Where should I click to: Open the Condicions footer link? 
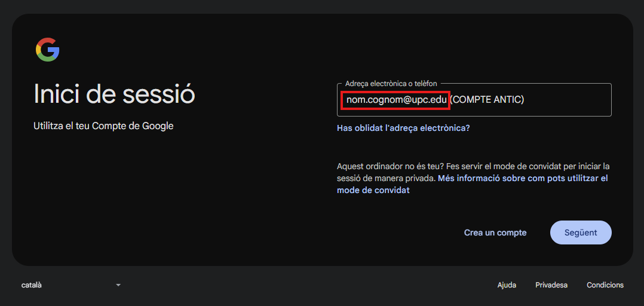click(605, 285)
